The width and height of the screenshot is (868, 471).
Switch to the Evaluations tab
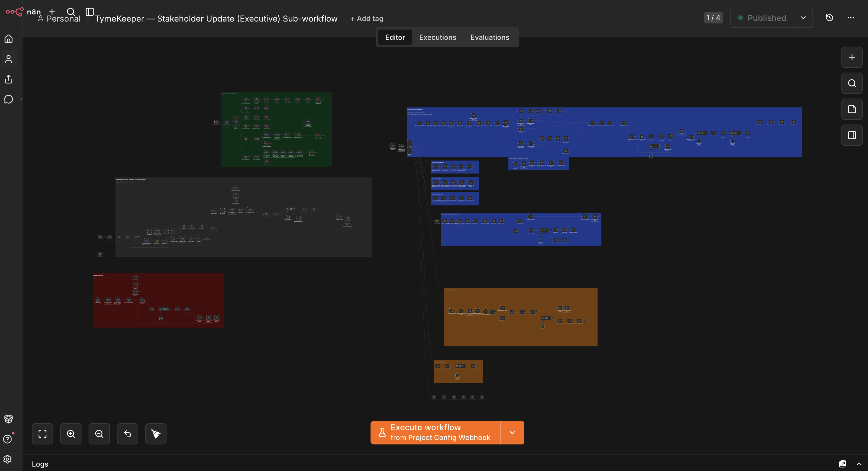490,37
